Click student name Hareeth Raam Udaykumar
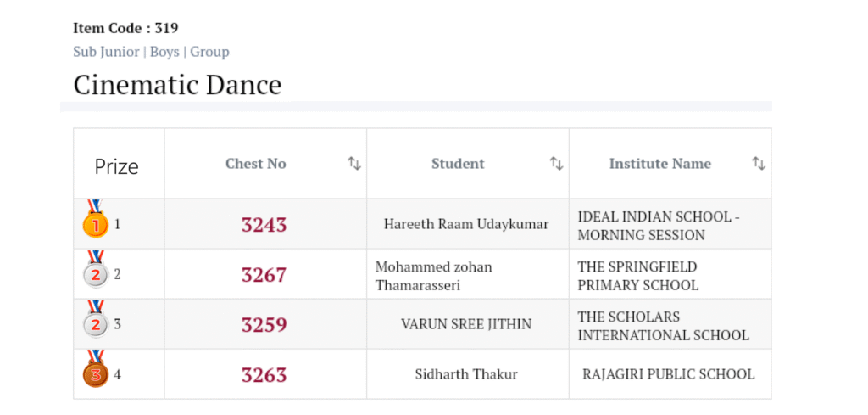The width and height of the screenshot is (868, 415). click(465, 224)
